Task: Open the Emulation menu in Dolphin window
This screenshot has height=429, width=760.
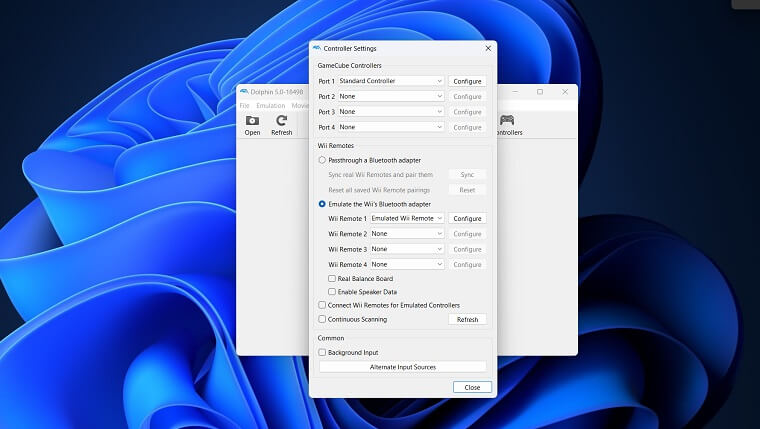Action: pyautogui.click(x=270, y=106)
